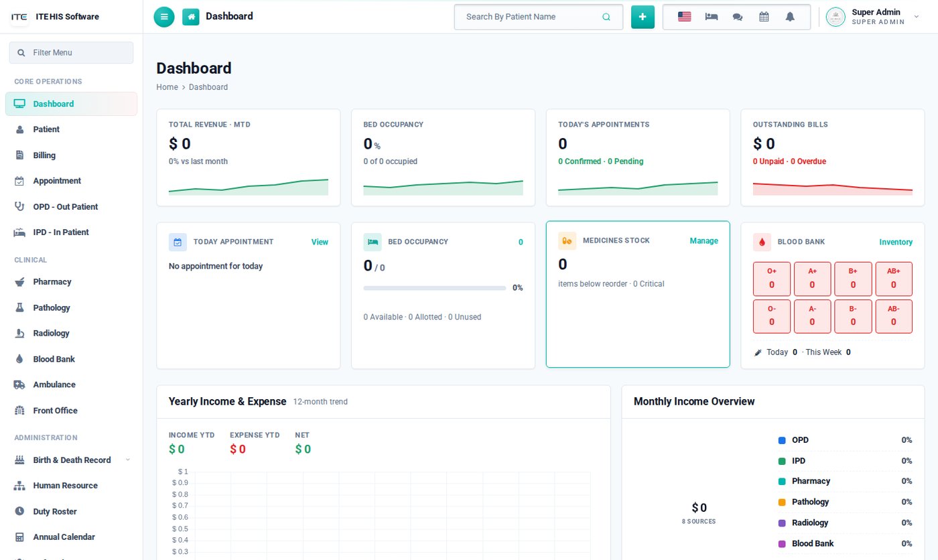Click the Total Revenue MTD card

pyautogui.click(x=249, y=157)
